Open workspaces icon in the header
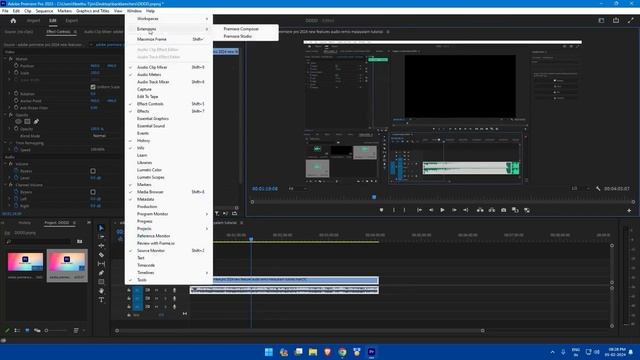 click(601, 20)
